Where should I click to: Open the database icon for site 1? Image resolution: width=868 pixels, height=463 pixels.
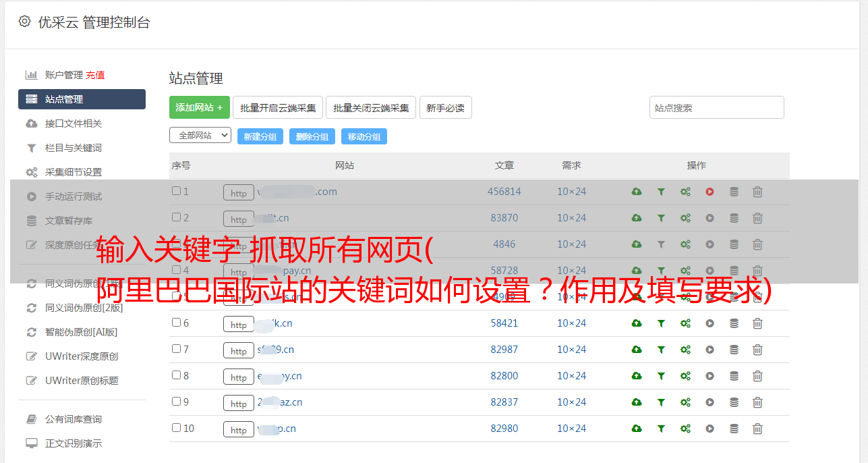coord(734,192)
